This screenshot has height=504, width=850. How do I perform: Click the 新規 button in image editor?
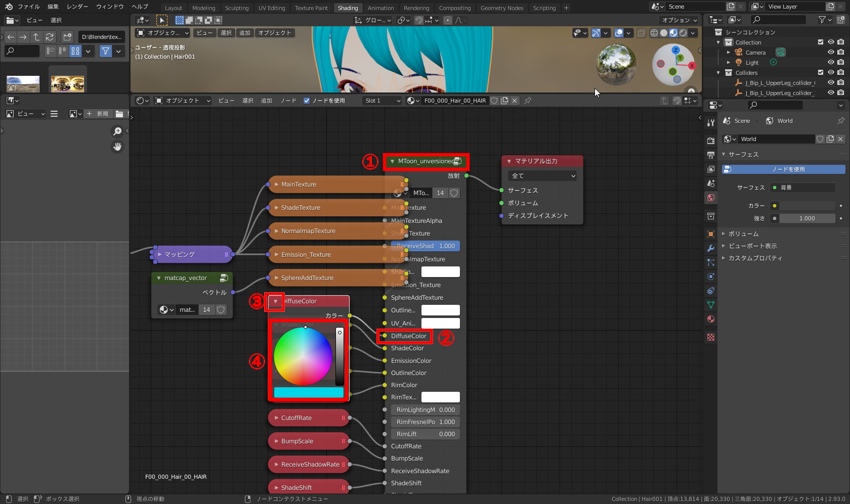tap(98, 114)
